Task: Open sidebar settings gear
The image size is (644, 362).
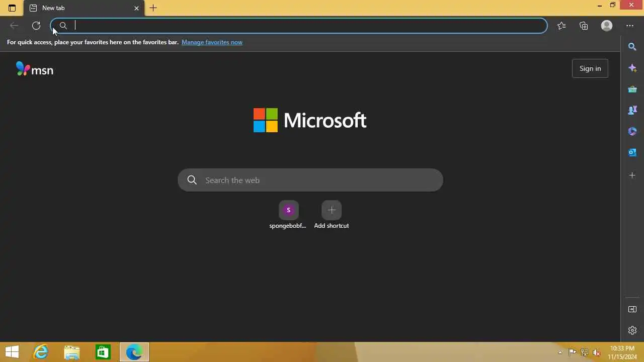Action: point(632,330)
